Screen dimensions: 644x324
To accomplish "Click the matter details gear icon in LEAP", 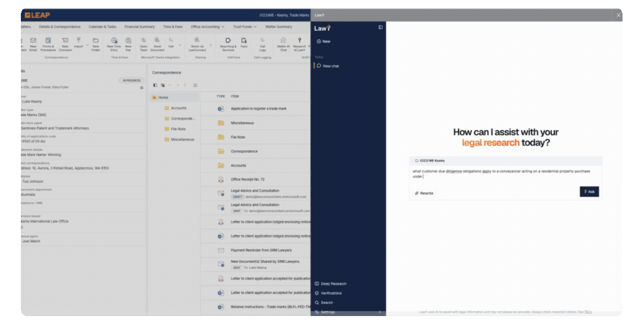I will (x=142, y=88).
